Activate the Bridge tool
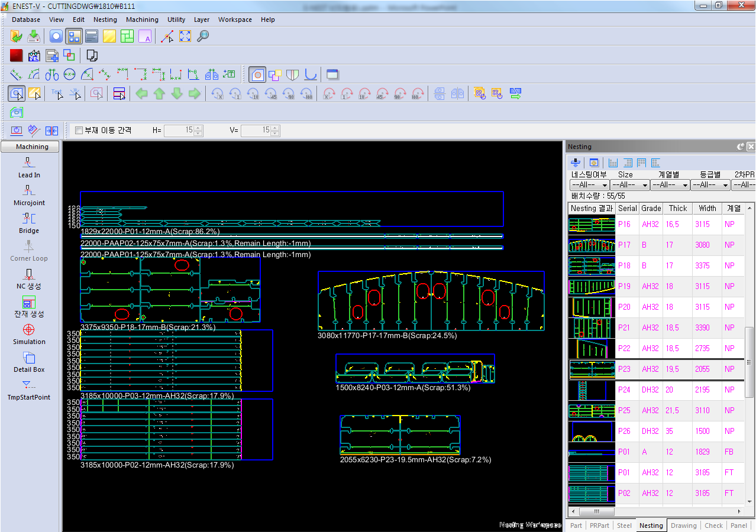756x532 pixels. [29, 223]
